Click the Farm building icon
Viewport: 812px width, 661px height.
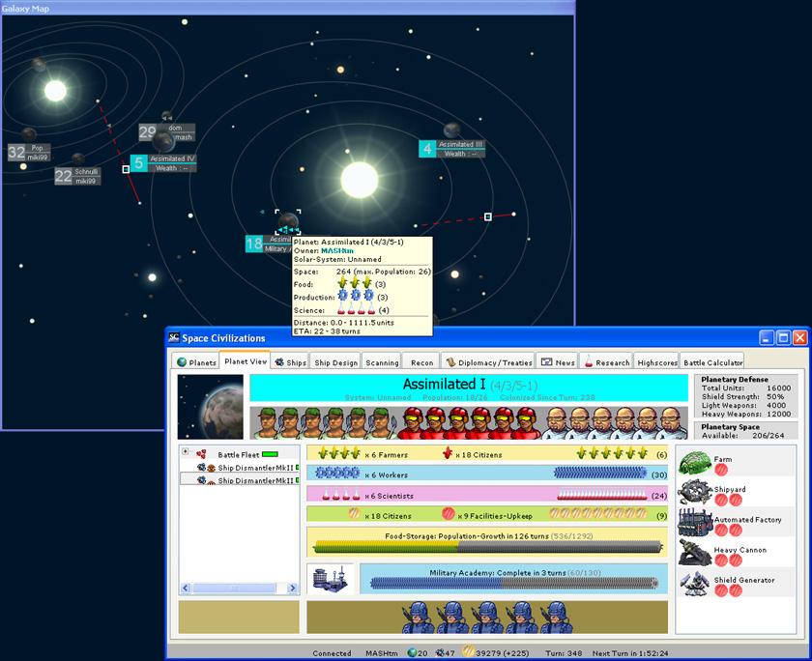click(695, 462)
